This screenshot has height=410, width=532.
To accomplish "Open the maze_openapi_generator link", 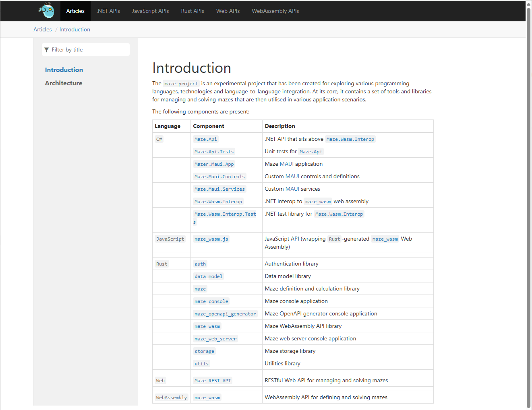I will point(225,314).
